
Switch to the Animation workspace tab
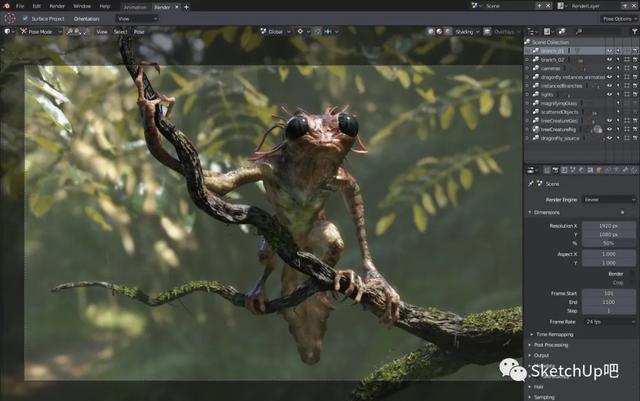point(135,7)
